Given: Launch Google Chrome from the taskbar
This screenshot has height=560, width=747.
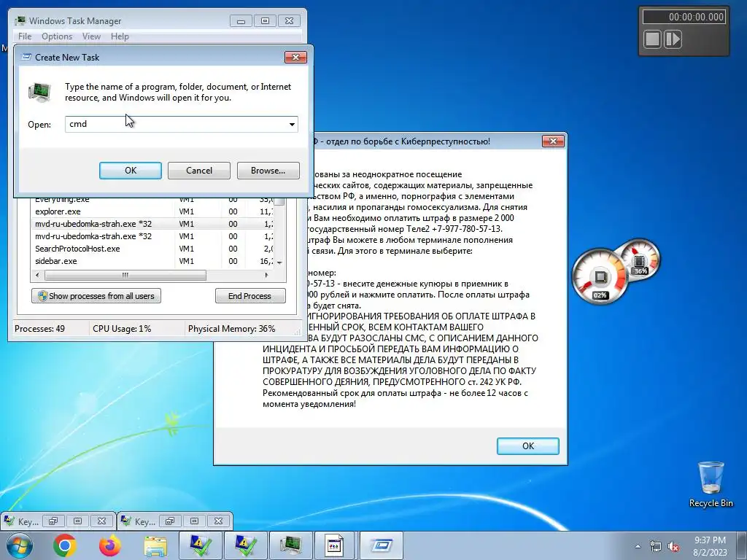Looking at the screenshot, I should click(65, 545).
